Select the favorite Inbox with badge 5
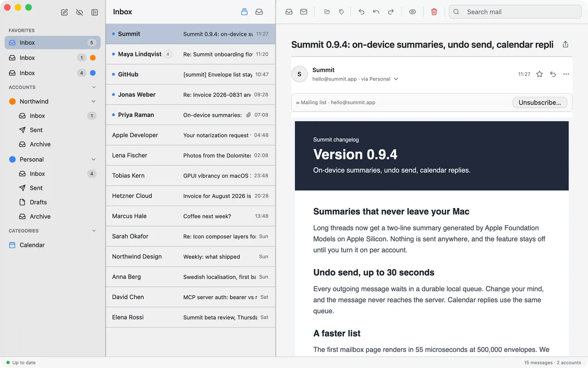The width and height of the screenshot is (588, 368). pyautogui.click(x=52, y=42)
